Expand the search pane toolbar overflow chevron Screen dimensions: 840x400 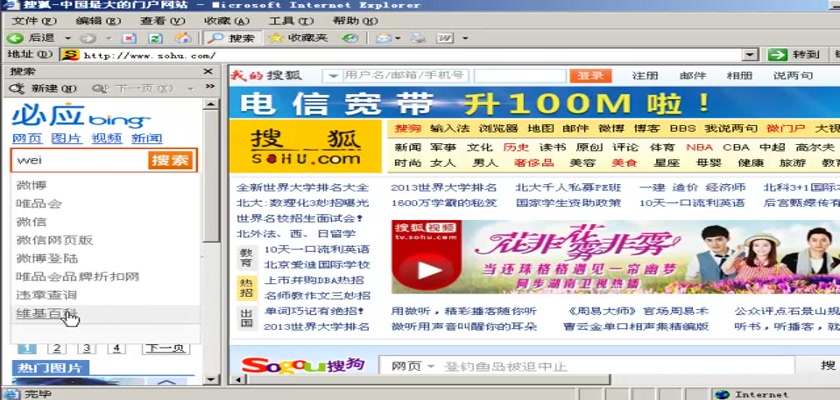click(209, 87)
